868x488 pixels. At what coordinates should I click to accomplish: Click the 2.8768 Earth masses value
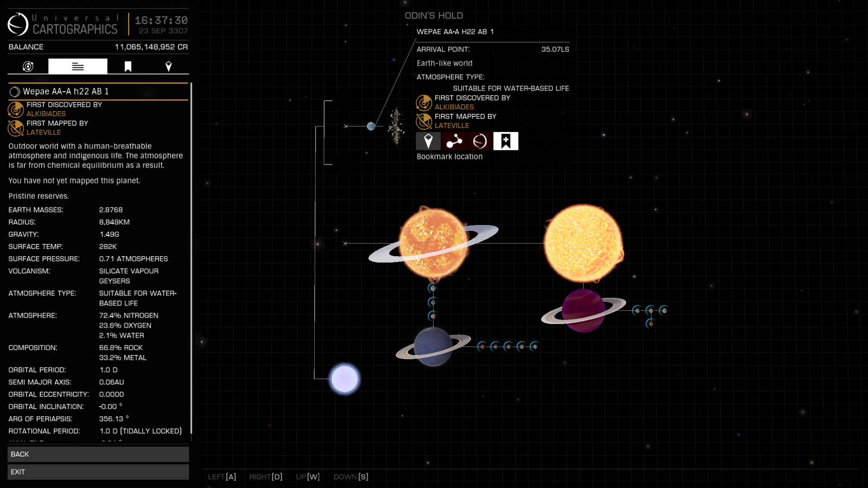tap(111, 210)
